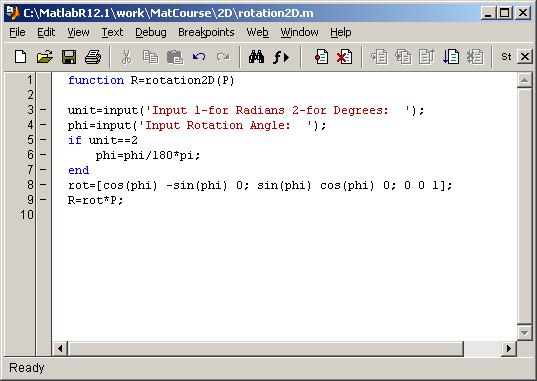The height and width of the screenshot is (381, 537).
Task: Click the vertical scrollbar track
Action: 524,206
